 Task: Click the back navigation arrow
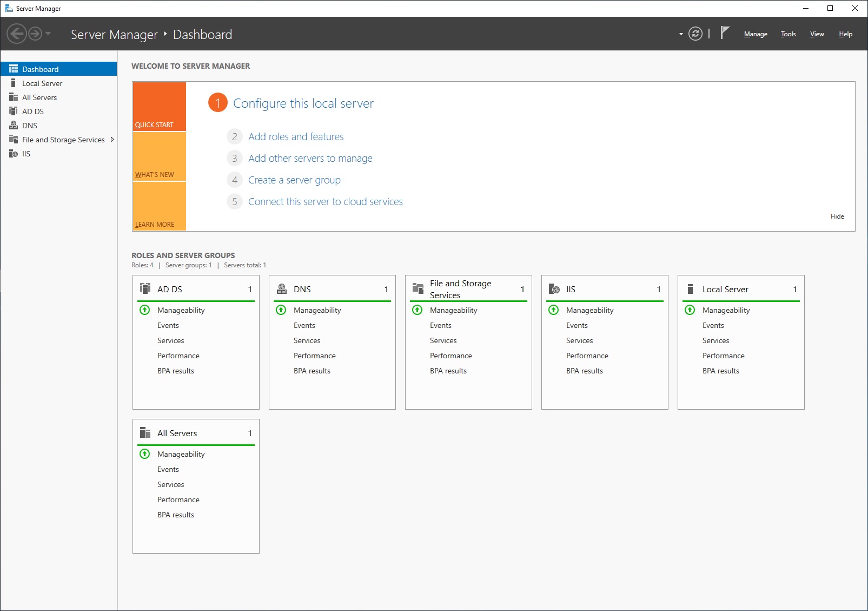17,34
